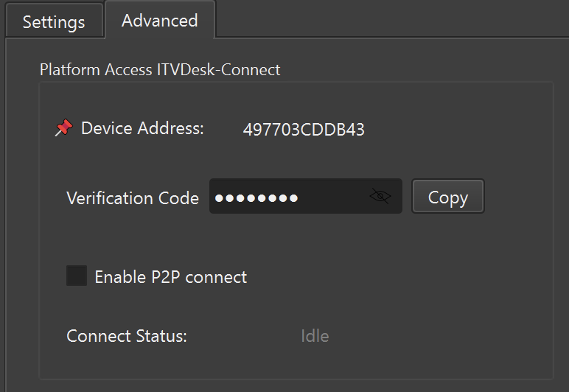Switch to the Settings tab
569x392 pixels.
tap(53, 22)
